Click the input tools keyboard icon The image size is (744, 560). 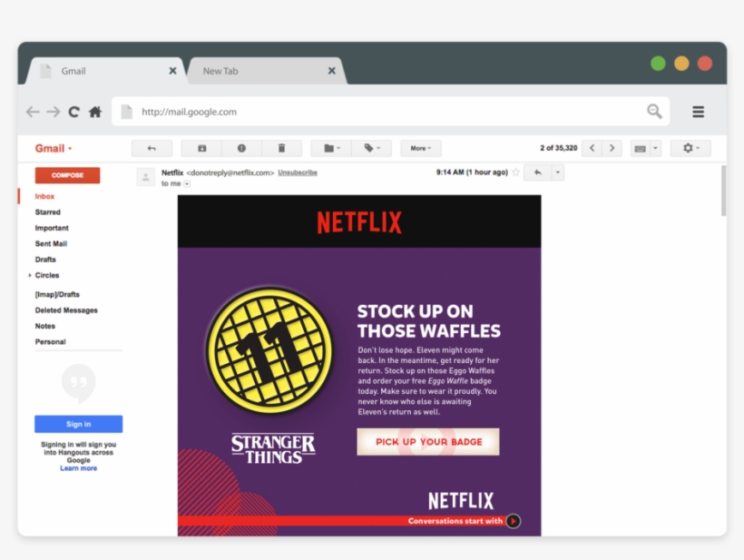tap(640, 149)
